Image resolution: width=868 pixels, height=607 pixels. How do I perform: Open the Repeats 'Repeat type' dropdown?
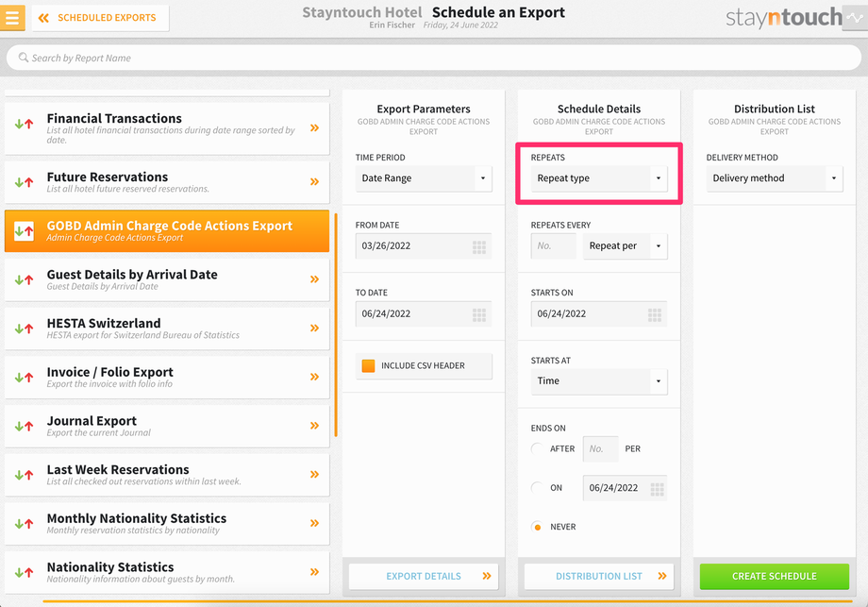tap(599, 178)
